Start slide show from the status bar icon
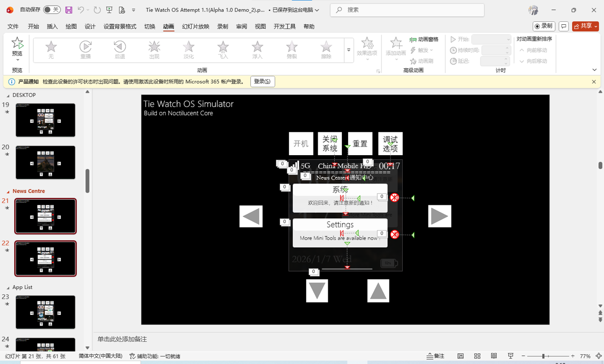 click(511, 355)
